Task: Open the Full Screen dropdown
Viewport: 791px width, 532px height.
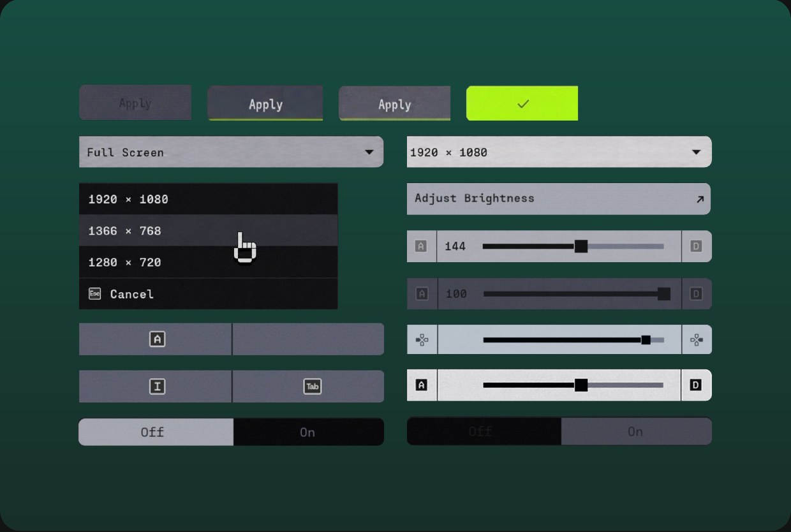Action: [231, 152]
